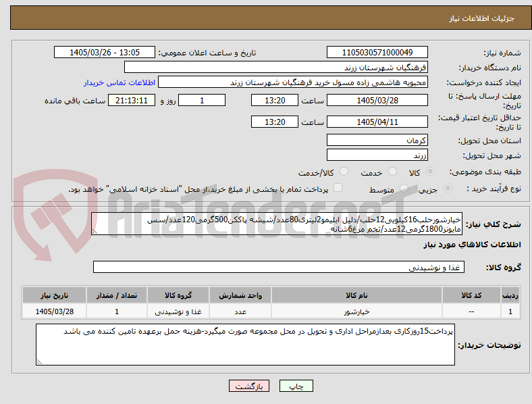This screenshot has height=404, width=532.
Task: Click the response deadline time 13:20 field
Action: [275, 100]
